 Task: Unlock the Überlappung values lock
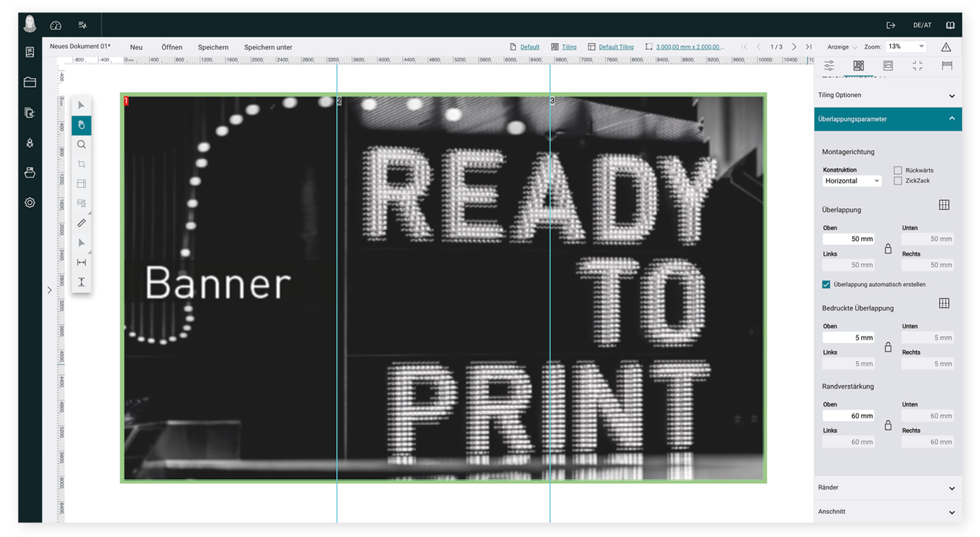pos(888,249)
